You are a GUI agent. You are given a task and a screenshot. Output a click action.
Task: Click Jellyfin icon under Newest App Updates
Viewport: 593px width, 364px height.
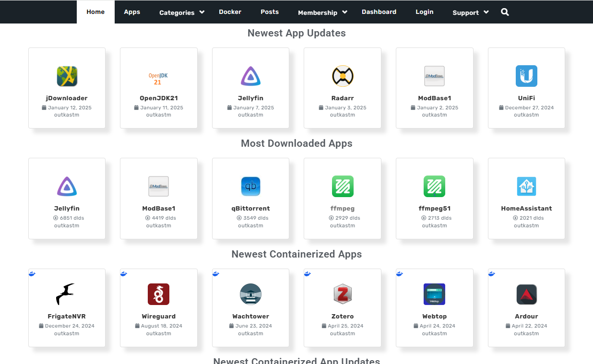click(250, 76)
